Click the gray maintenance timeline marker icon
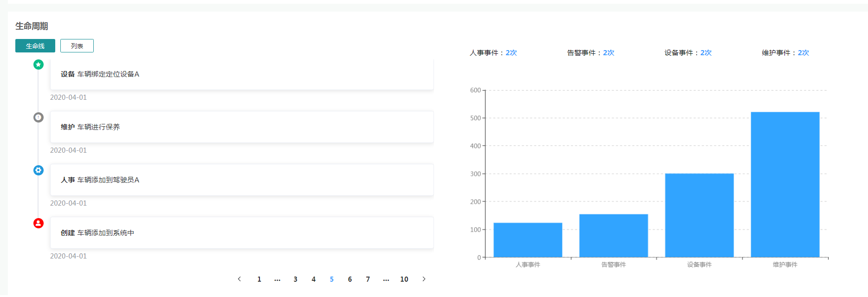Viewport: 868px width, 297px height. (x=39, y=117)
